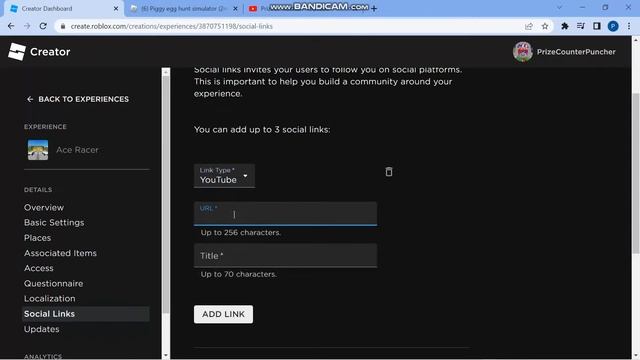
Task: Open the Chrome three-dot menu
Action: click(629, 26)
